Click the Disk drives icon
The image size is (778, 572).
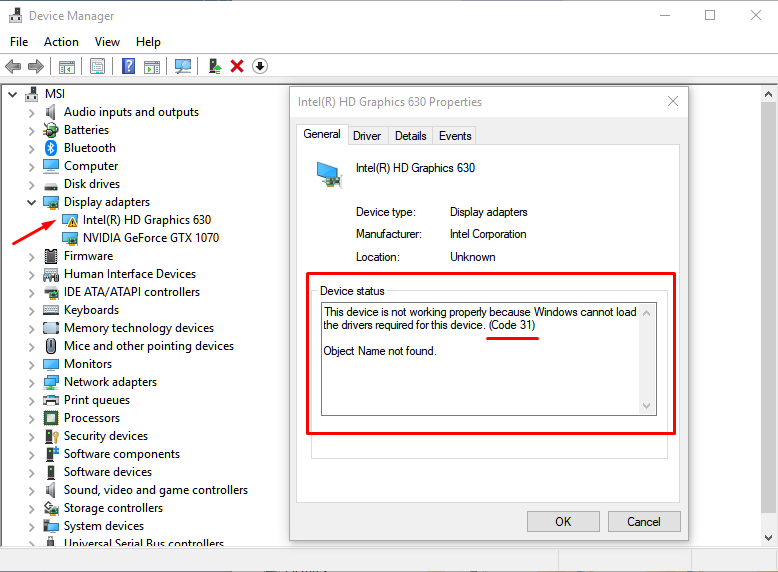point(51,186)
